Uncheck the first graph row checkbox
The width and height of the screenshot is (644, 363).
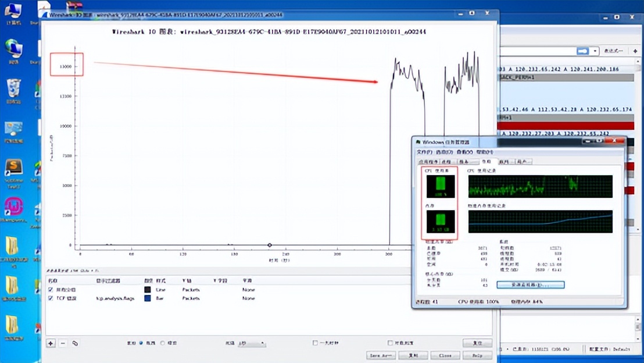(x=51, y=290)
